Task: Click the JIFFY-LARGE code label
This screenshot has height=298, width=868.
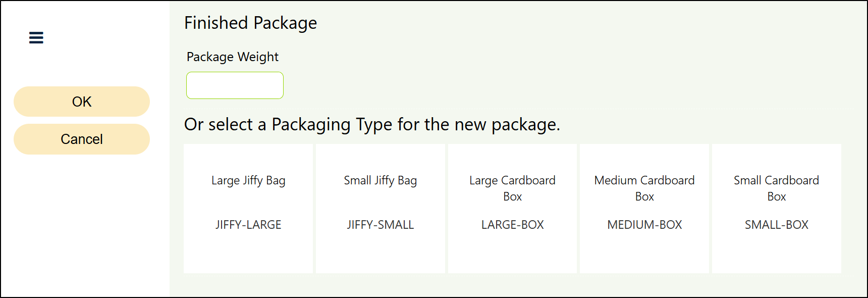Action: point(248,225)
